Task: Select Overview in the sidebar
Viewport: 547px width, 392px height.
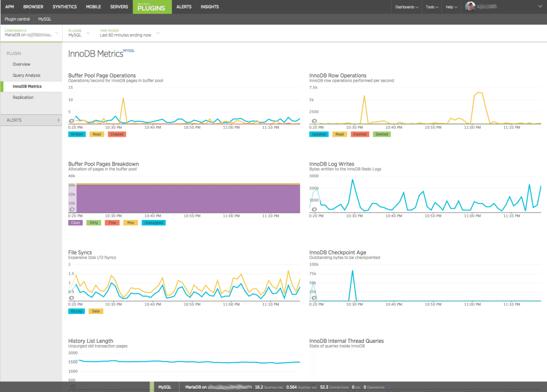Action: [x=21, y=64]
